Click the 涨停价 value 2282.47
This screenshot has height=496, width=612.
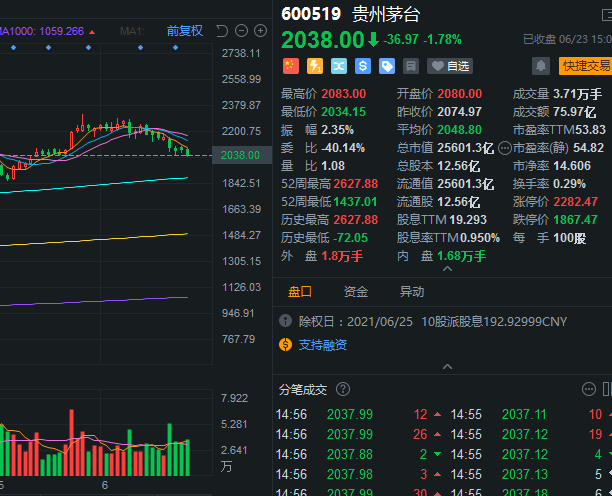coord(576,201)
